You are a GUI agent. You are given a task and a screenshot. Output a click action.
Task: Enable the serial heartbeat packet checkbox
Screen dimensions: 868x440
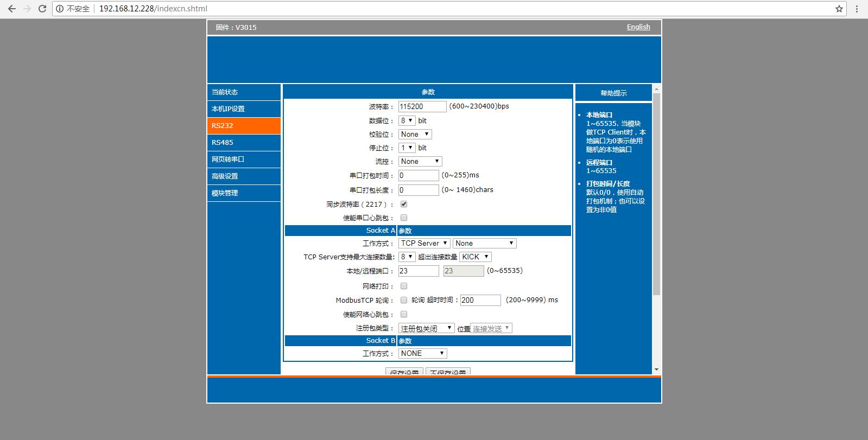404,218
